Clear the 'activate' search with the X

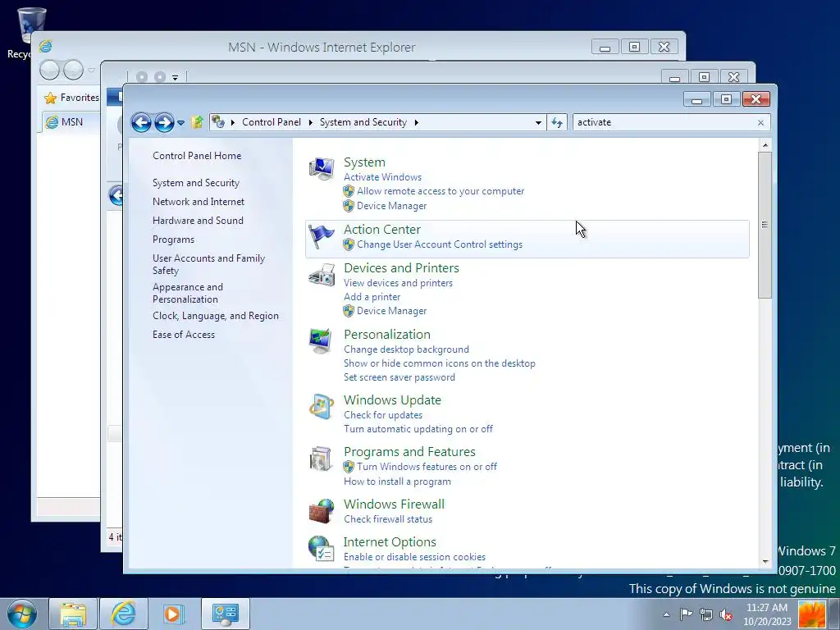(x=760, y=123)
